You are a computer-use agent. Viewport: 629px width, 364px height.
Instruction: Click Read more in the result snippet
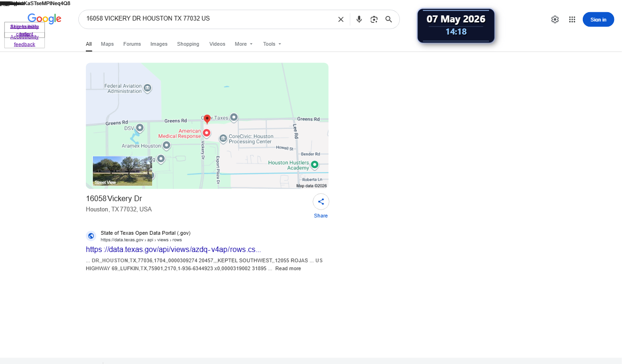pos(288,269)
